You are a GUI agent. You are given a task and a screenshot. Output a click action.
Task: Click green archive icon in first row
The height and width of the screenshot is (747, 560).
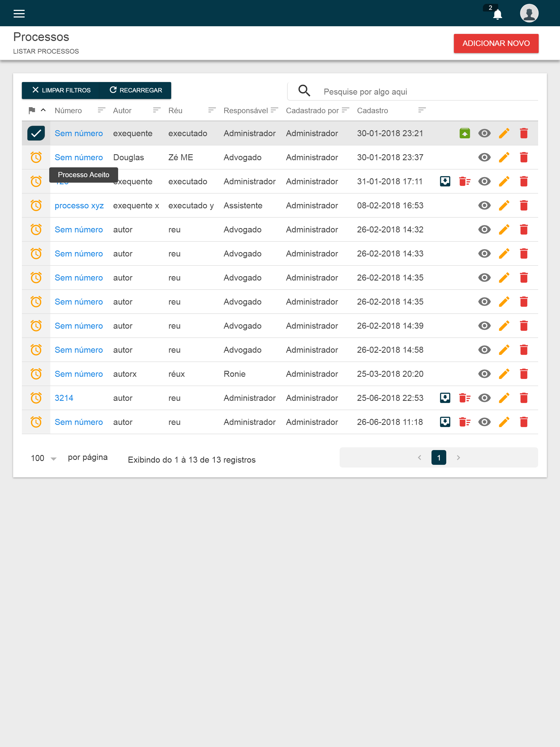(x=465, y=133)
